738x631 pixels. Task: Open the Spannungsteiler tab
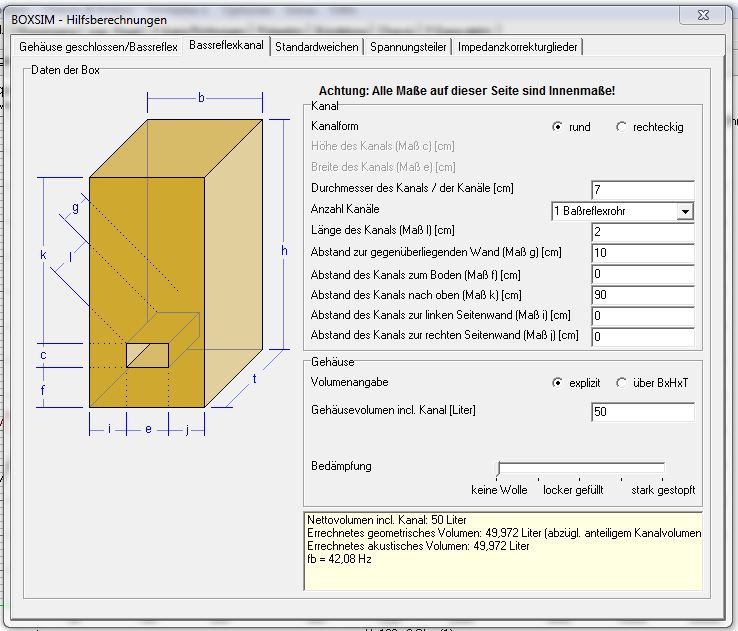point(409,47)
